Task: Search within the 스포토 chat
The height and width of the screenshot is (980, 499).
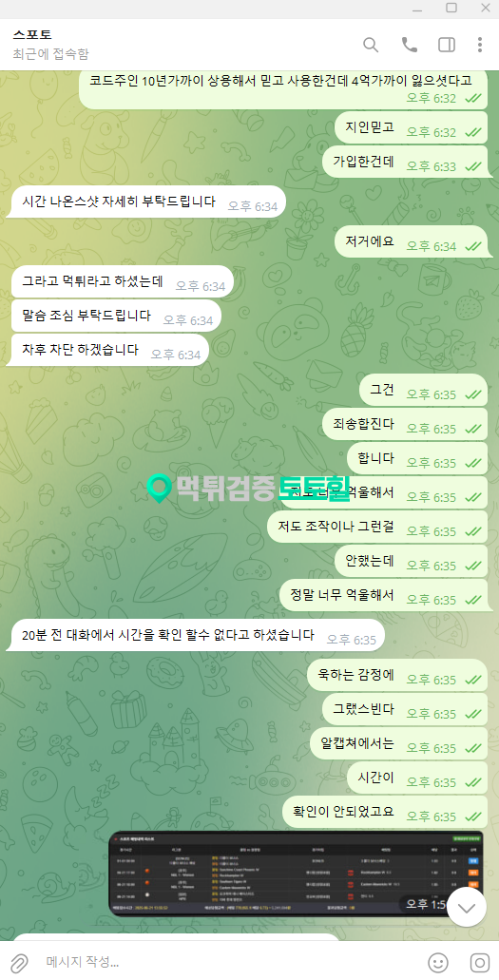Action: pyautogui.click(x=371, y=45)
